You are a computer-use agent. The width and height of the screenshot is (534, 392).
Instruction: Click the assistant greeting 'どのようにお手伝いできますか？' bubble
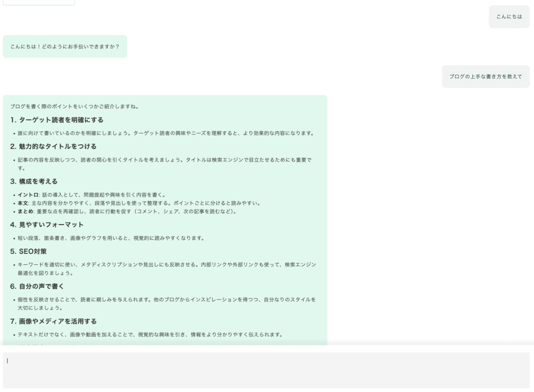point(65,47)
